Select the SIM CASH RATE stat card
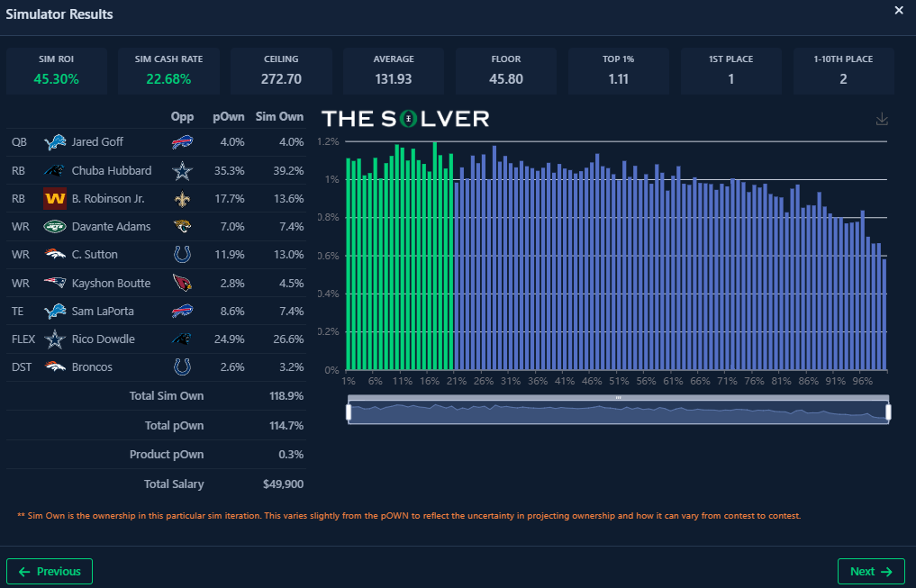This screenshot has width=916, height=588. pos(168,71)
